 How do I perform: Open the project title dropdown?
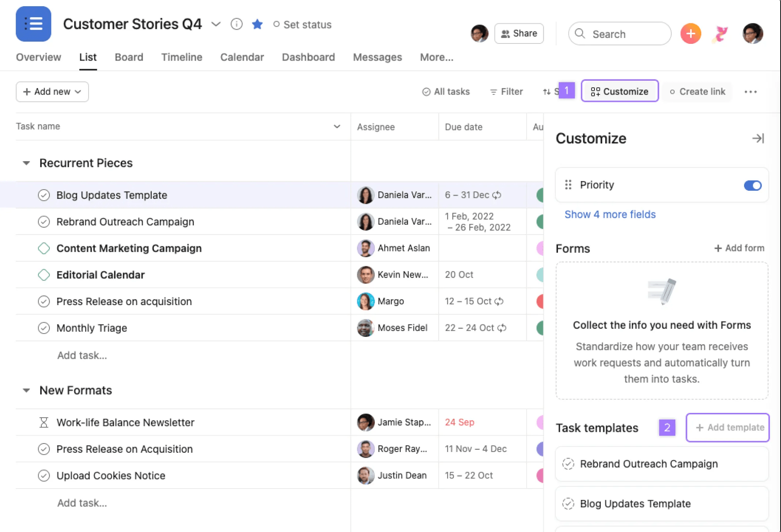[x=216, y=24]
